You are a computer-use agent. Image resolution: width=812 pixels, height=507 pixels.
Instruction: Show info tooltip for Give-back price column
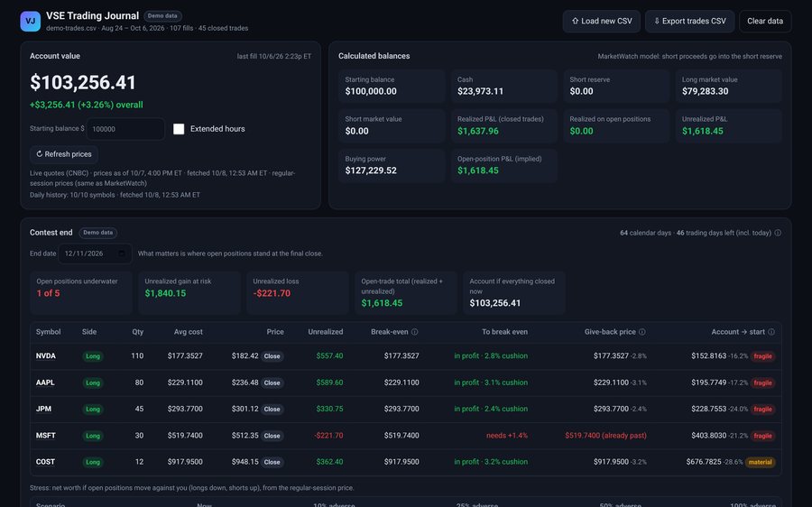click(x=642, y=332)
